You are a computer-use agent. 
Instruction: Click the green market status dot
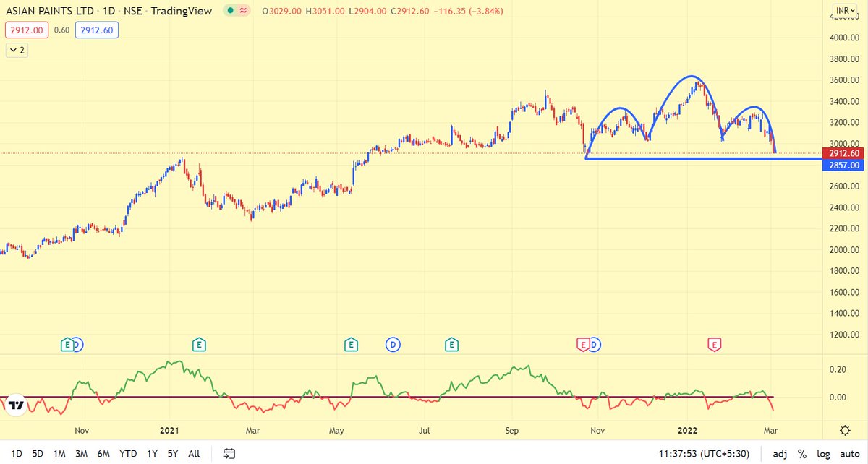[x=229, y=11]
